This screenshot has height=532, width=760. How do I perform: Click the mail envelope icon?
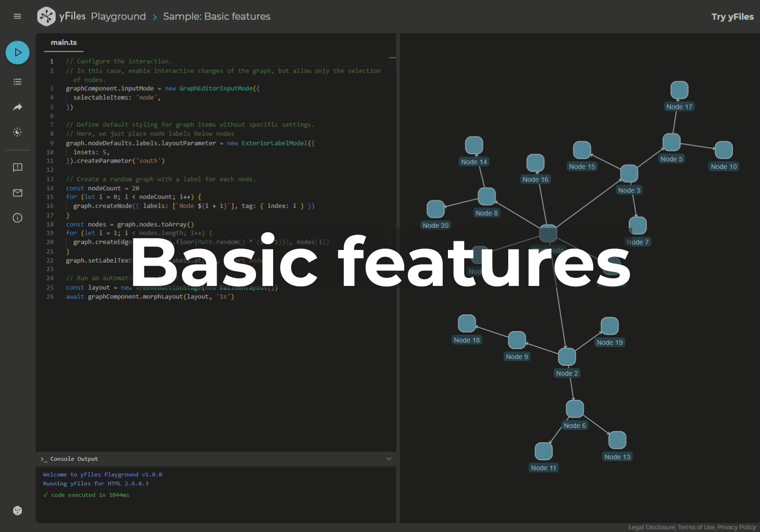(18, 193)
